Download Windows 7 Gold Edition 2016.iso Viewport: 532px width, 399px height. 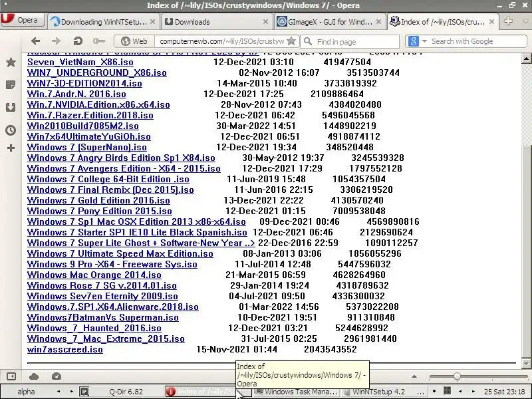click(98, 201)
